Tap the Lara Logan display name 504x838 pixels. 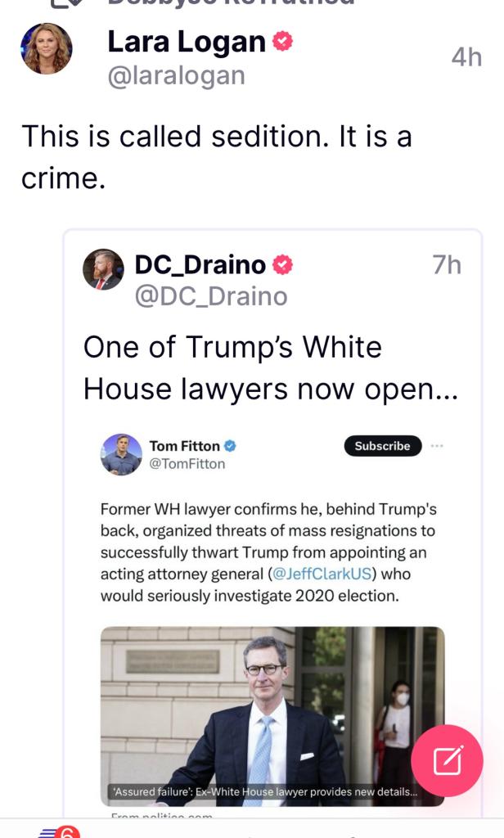pyautogui.click(x=186, y=42)
